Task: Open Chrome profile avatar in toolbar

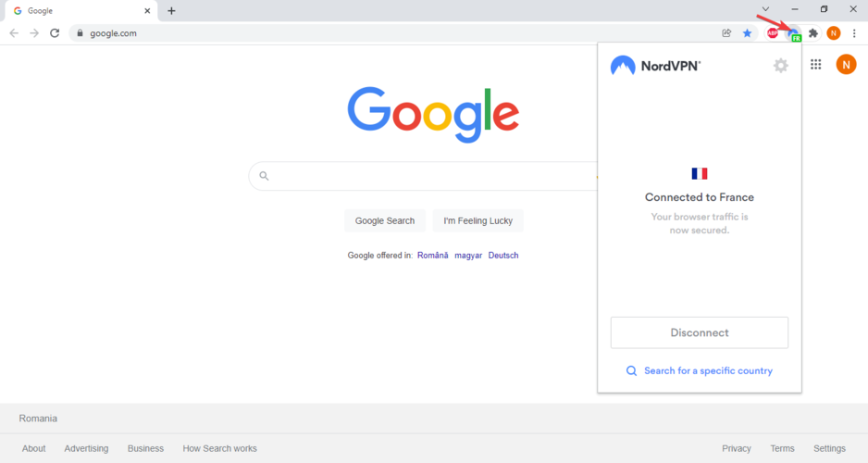Action: pyautogui.click(x=834, y=33)
